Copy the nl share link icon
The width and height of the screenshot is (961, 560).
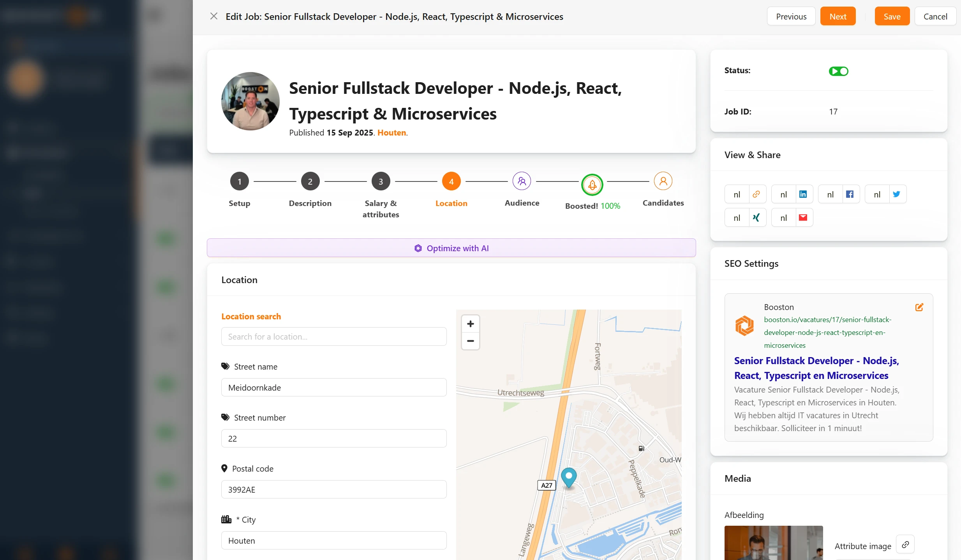point(756,194)
